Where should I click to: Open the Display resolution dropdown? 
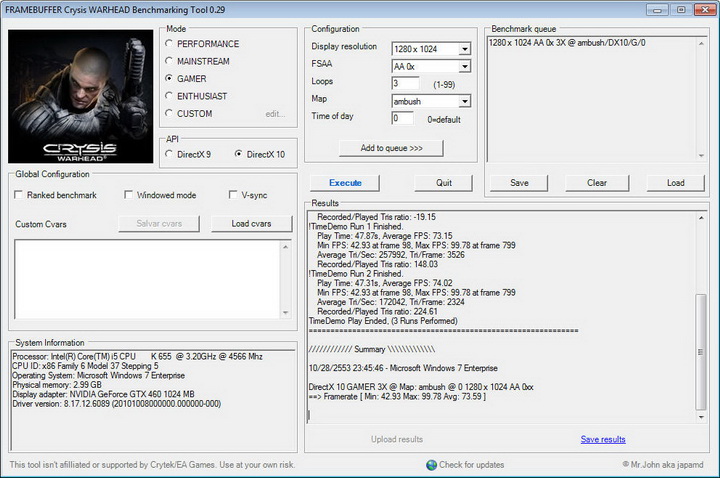465,49
